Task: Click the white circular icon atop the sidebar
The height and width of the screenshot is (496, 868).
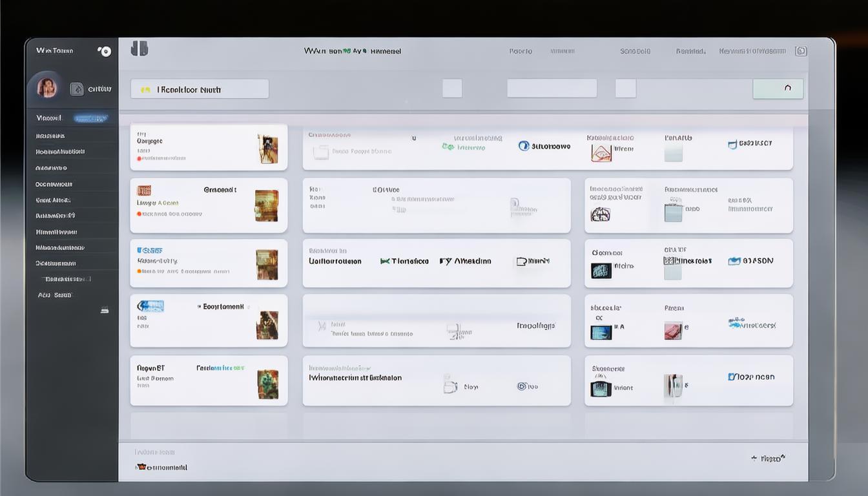Action: click(105, 52)
